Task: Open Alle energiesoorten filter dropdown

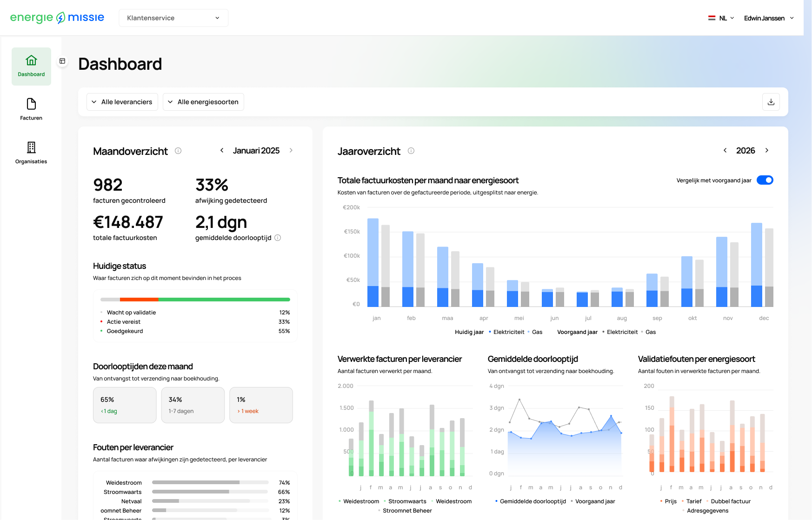Action: pyautogui.click(x=203, y=102)
